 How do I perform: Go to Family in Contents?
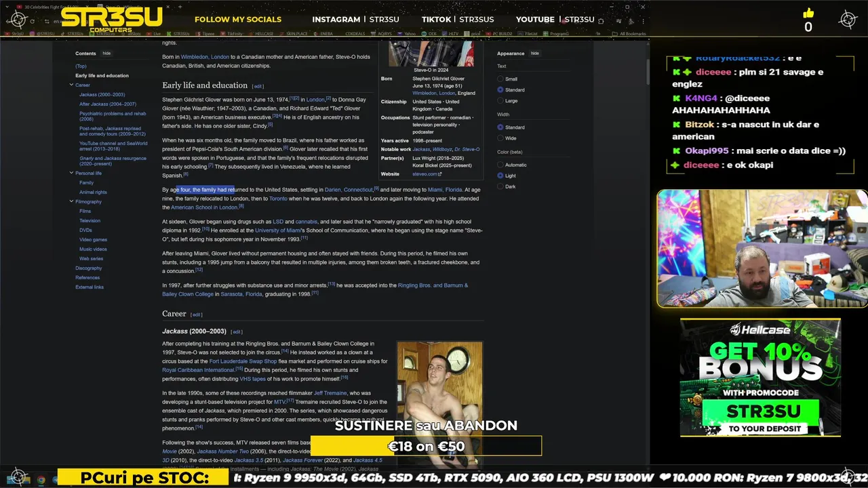click(86, 183)
